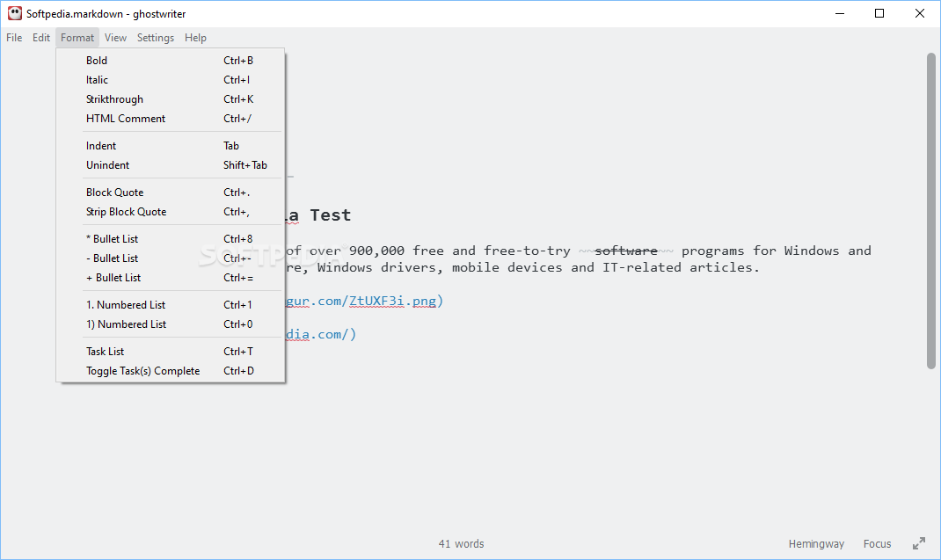
Task: Select Toggle Task(s) Complete
Action: 171,370
